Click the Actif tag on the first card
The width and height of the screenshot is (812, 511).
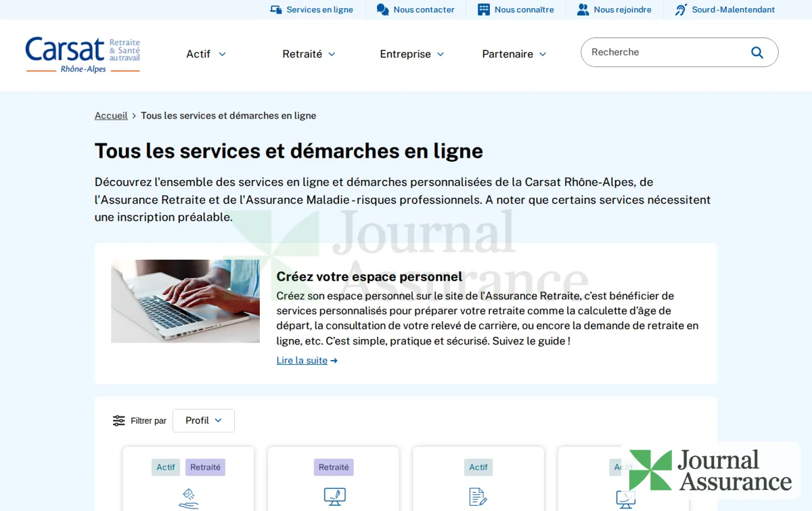click(166, 467)
